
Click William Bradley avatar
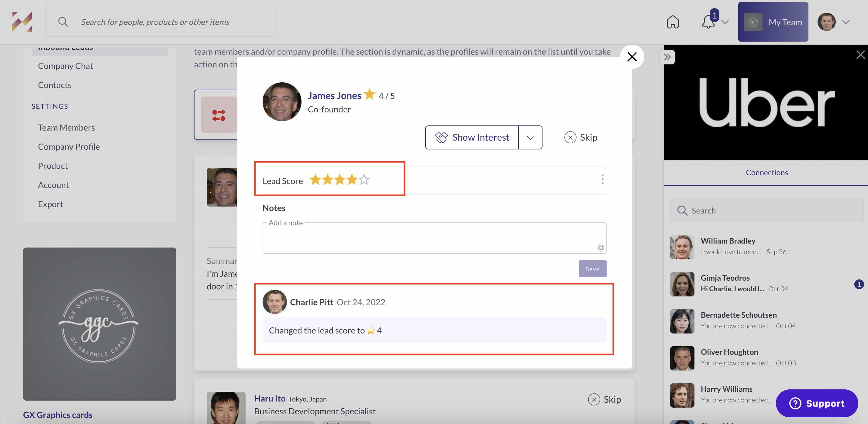tap(682, 247)
